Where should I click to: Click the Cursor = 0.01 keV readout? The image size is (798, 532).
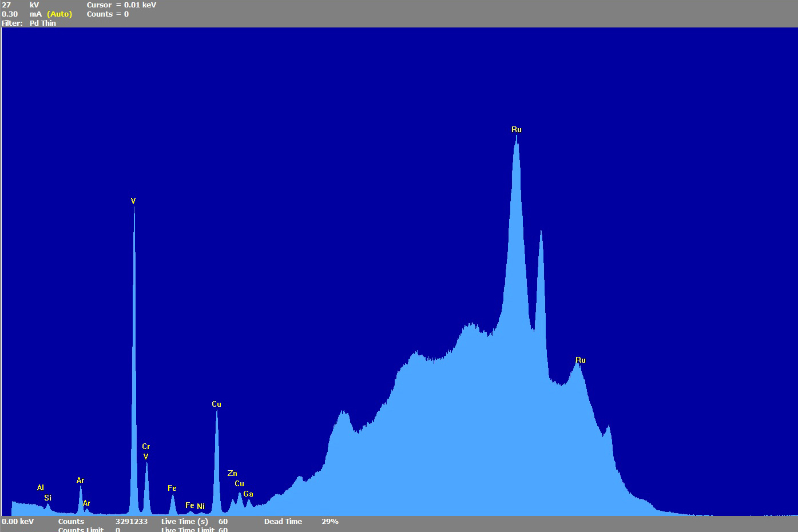(x=121, y=5)
